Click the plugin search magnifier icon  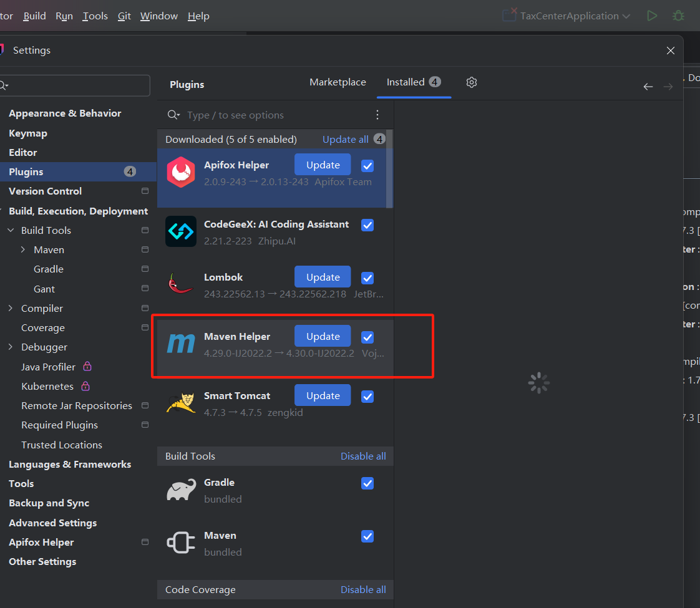click(173, 115)
